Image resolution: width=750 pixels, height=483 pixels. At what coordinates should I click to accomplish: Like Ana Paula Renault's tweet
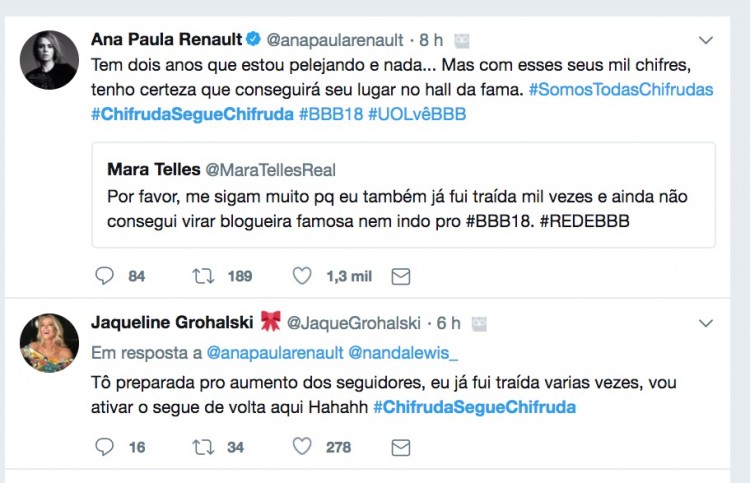(x=301, y=275)
